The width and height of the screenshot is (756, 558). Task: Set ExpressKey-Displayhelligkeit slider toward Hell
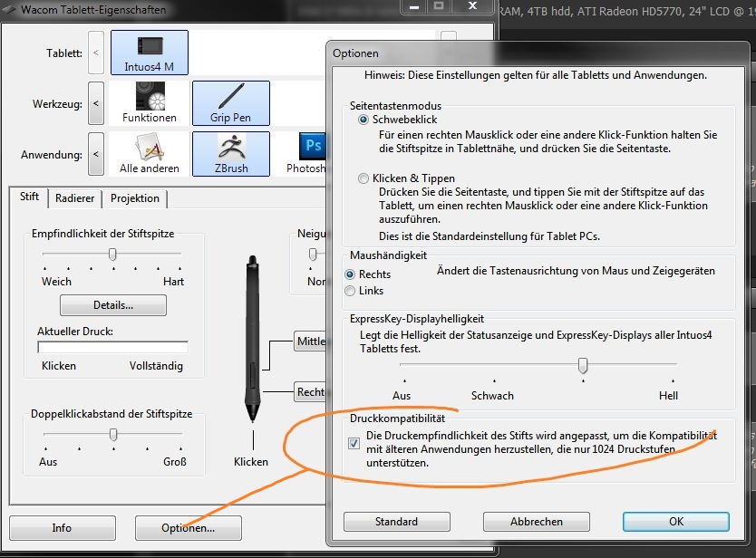pos(653,364)
